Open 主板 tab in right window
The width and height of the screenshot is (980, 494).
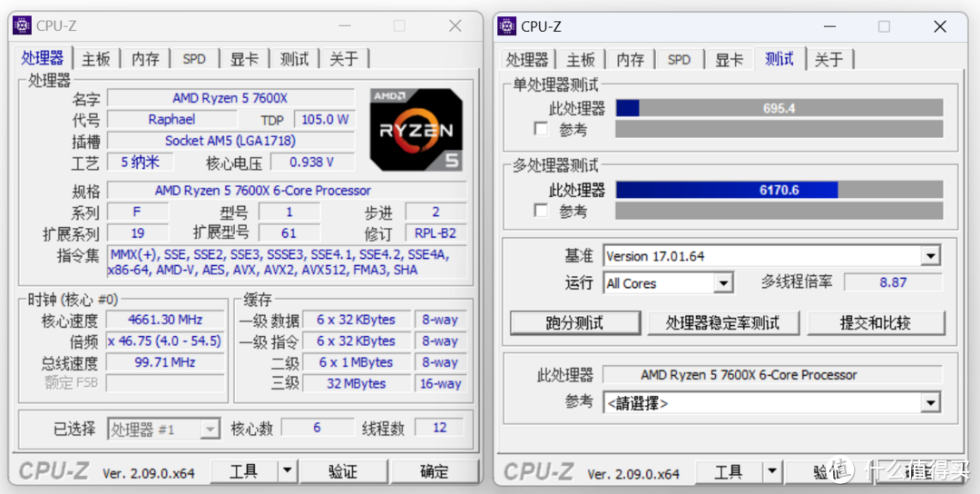(581, 59)
